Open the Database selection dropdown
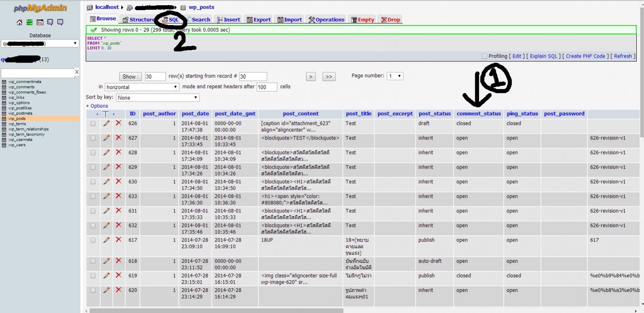 40,43
